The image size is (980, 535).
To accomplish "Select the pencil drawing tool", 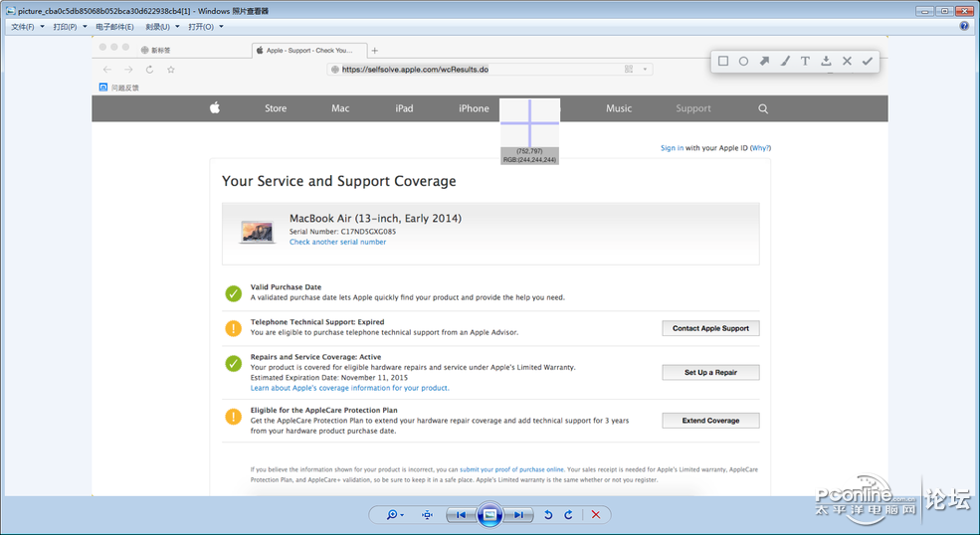I will tap(785, 61).
